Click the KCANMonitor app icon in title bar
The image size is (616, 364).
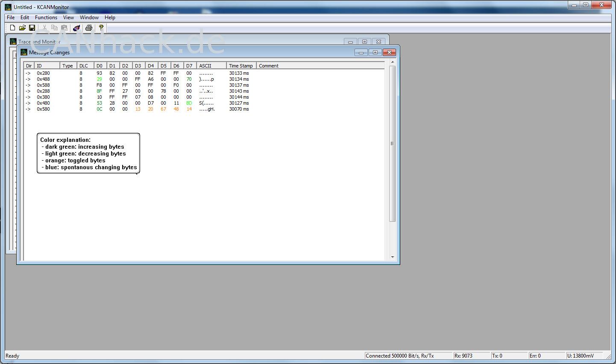tap(8, 7)
